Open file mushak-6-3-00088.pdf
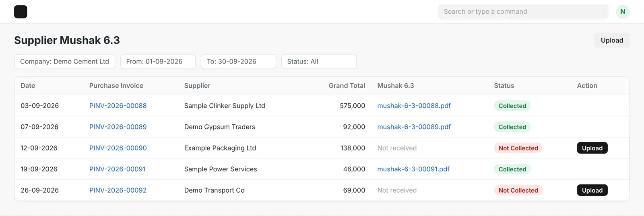 click(x=414, y=106)
